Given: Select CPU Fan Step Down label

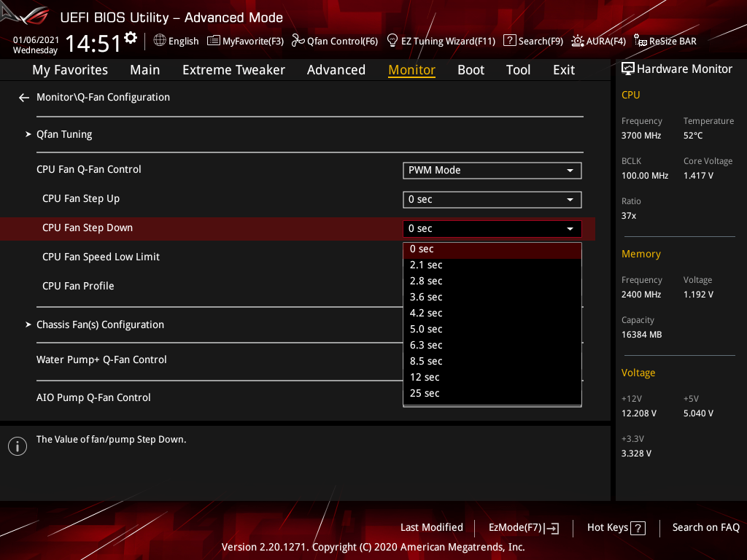Looking at the screenshot, I should (88, 228).
